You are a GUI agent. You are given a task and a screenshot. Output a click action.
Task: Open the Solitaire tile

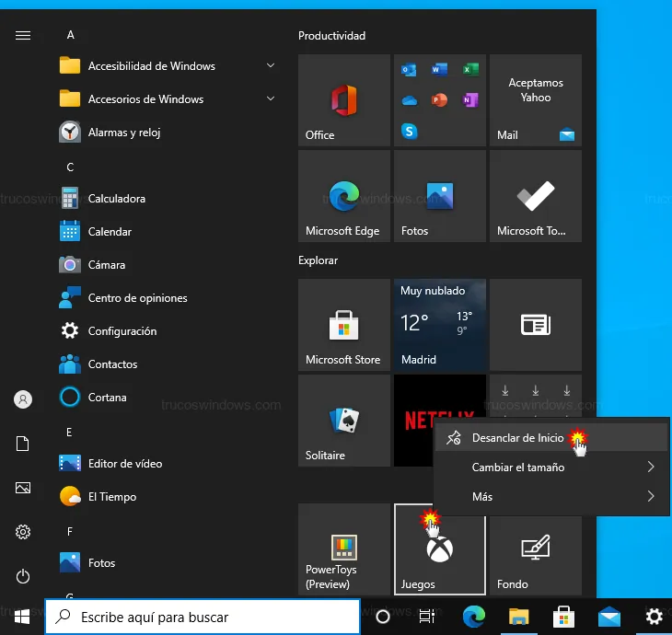pos(343,421)
